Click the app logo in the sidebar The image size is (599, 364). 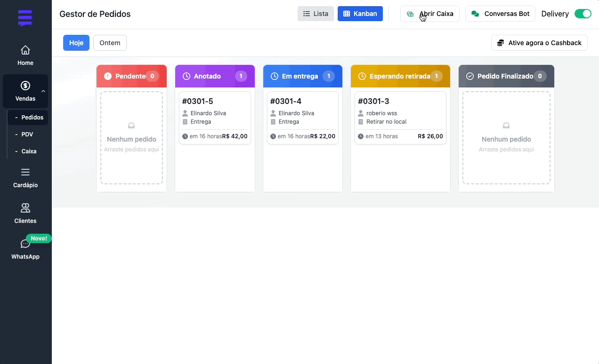click(25, 18)
